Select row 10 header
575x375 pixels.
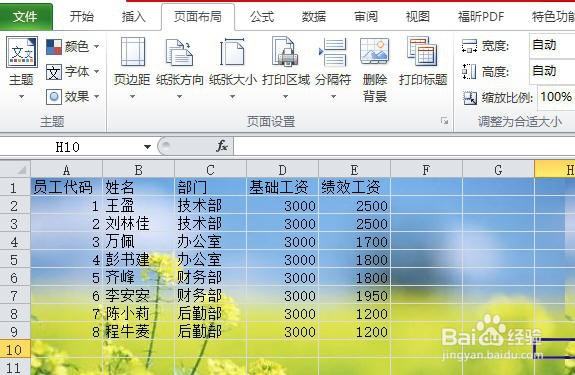point(15,349)
